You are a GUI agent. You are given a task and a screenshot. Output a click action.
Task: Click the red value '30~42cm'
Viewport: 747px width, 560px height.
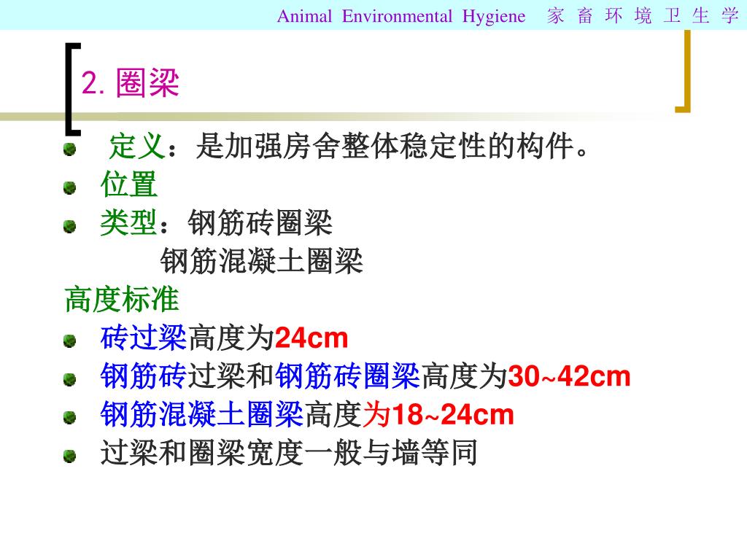[569, 377]
